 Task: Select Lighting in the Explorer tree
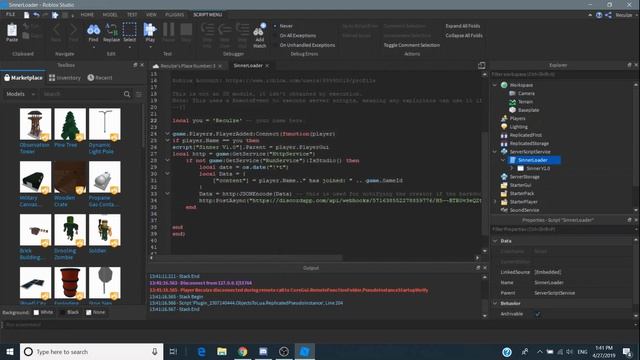point(518,127)
